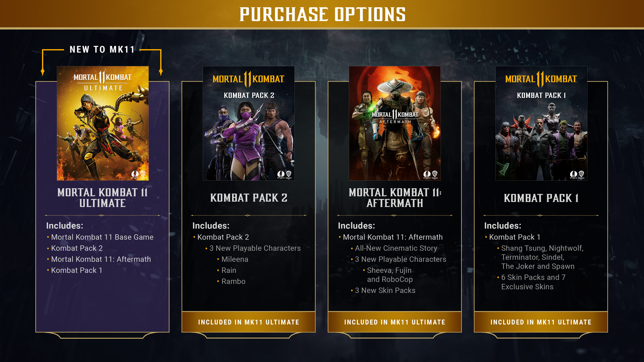Screen dimensions: 644x362
Task: Click the Mortal Kombat 11 Ultimate cover art
Action: tap(103, 123)
